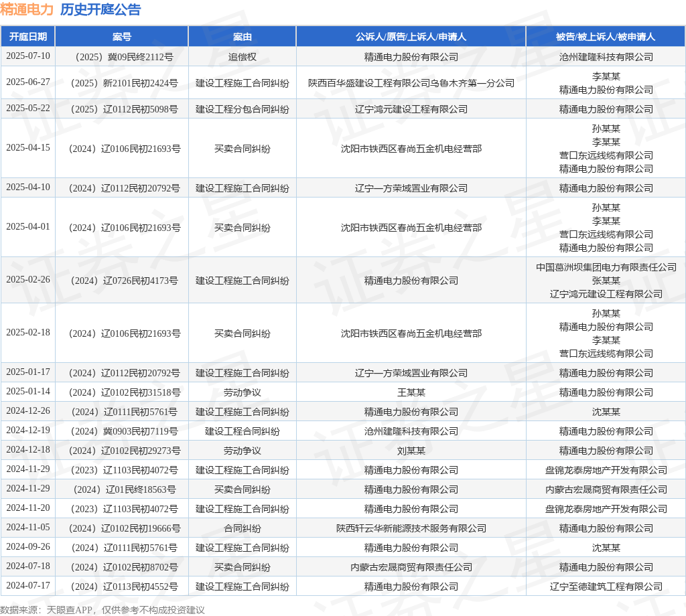Viewport: 686px width, 616px height.
Task: Click the 开庭日期 column header
Action: [28, 37]
